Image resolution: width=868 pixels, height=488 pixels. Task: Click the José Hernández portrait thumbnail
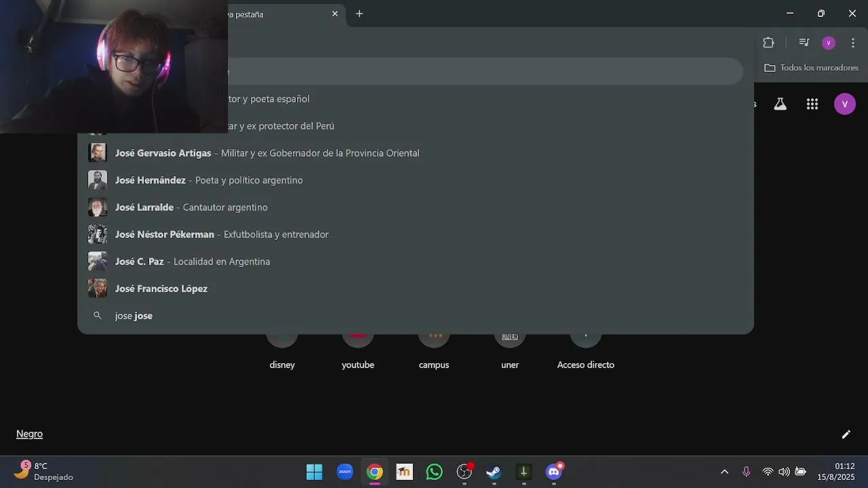tap(98, 180)
